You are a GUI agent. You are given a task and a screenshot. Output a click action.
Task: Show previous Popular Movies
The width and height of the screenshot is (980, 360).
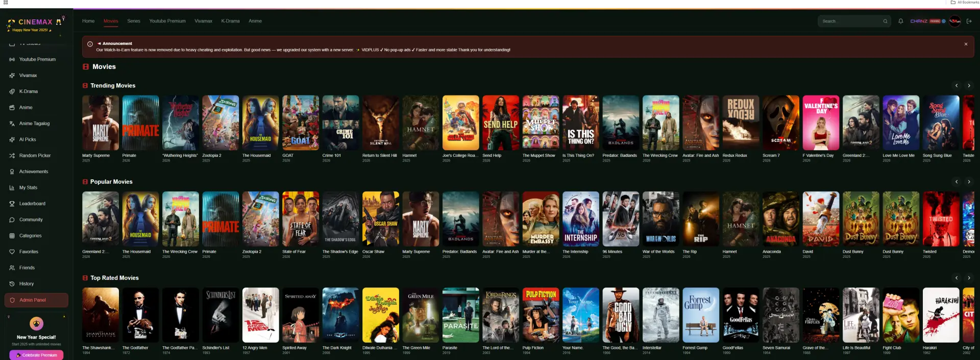(957, 182)
